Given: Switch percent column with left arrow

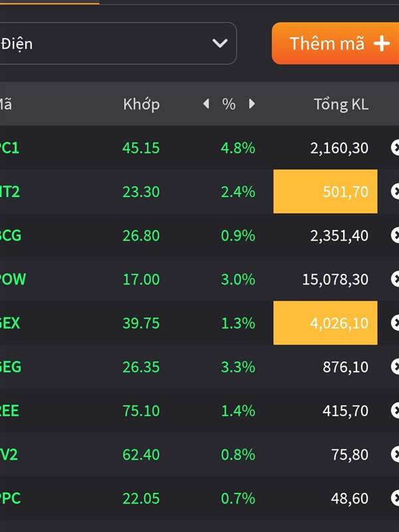Looking at the screenshot, I should coord(206,104).
